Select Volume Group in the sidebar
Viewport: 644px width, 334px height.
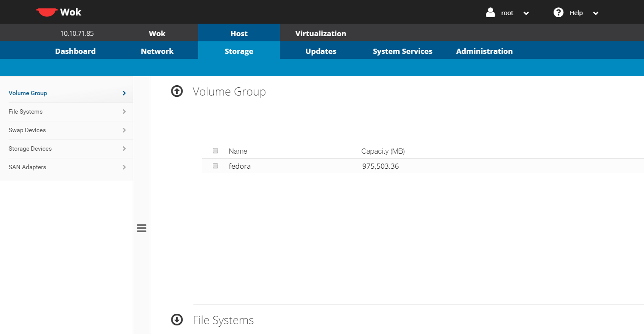28,93
